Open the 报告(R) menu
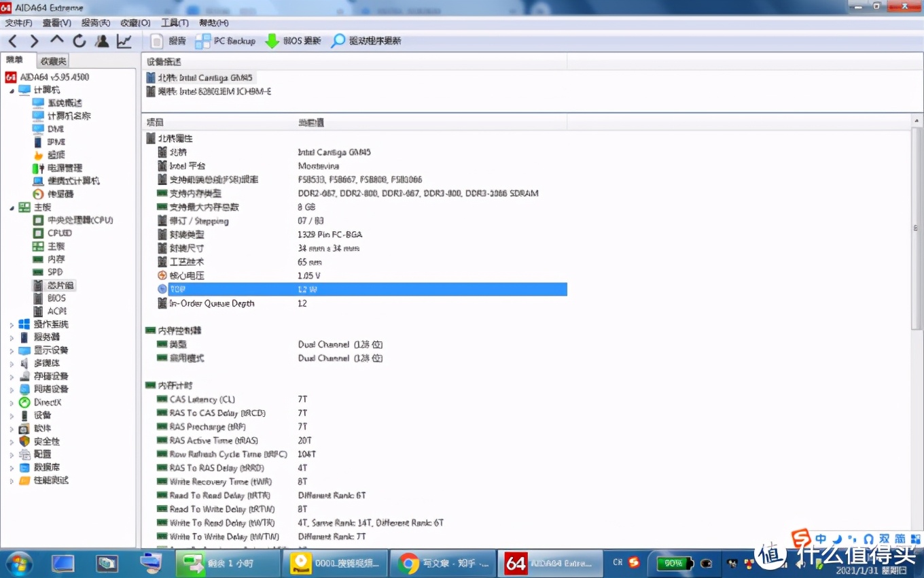 [96, 23]
